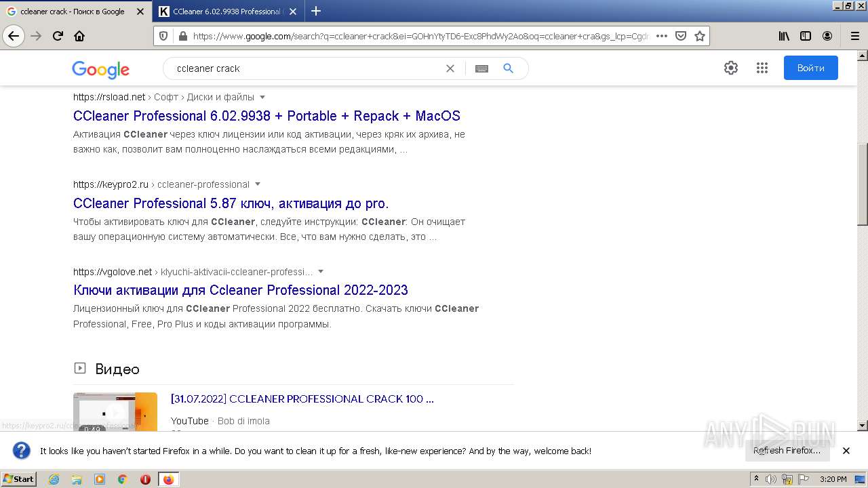Reload the page with the refresh icon

(58, 36)
